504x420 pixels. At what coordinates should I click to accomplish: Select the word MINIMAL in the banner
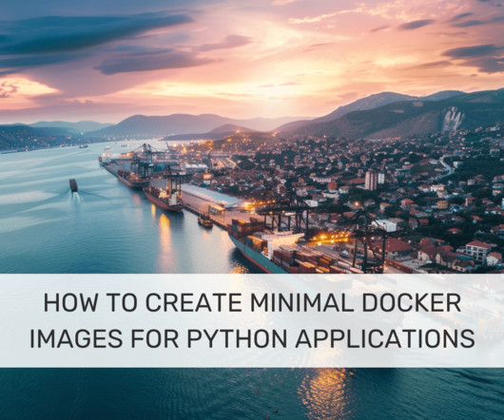coord(301,302)
